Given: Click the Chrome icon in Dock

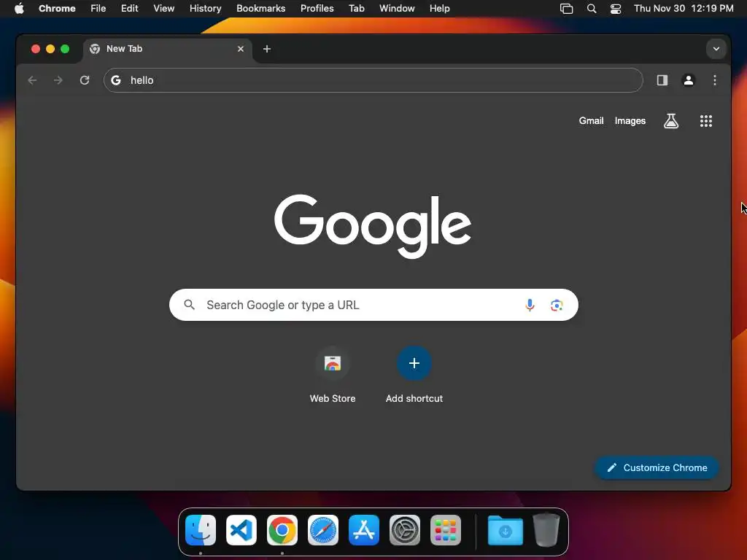Looking at the screenshot, I should tap(282, 530).
